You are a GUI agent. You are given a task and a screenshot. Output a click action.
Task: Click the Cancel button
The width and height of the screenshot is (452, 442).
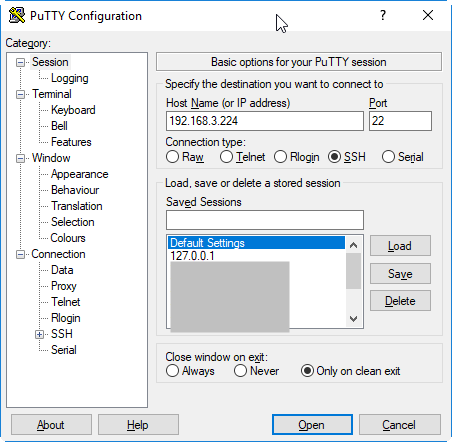point(399,425)
